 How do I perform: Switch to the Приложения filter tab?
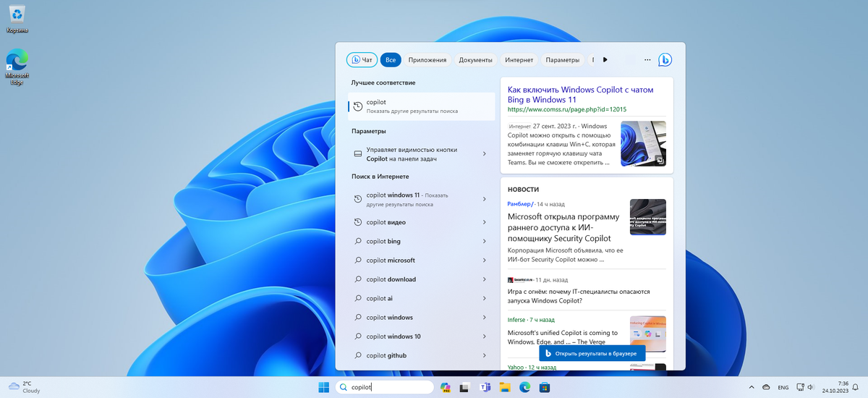(x=427, y=60)
